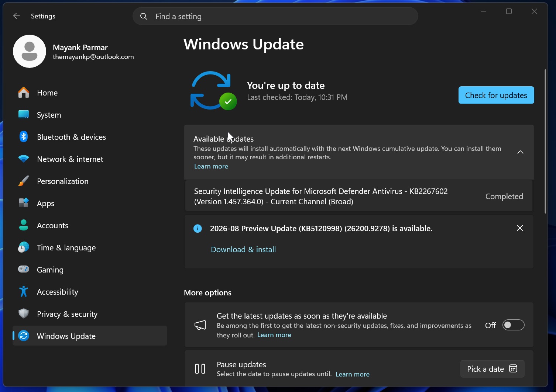Screen dimensions: 556x392
Task: Click the Completed status text
Action: [x=504, y=197]
